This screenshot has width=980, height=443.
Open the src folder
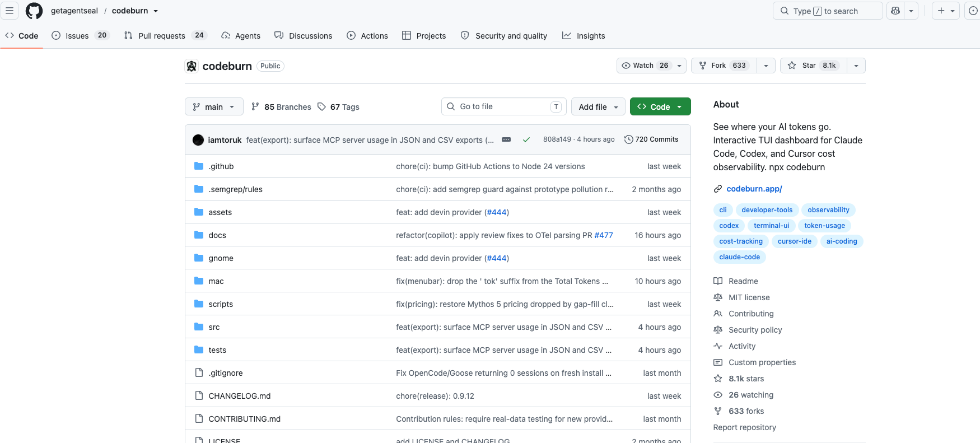214,327
